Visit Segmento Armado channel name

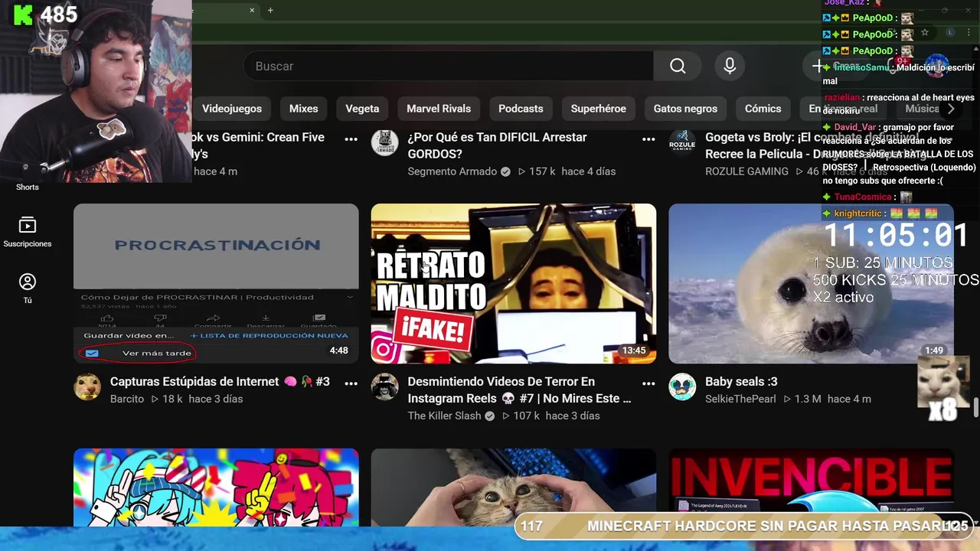[452, 171]
